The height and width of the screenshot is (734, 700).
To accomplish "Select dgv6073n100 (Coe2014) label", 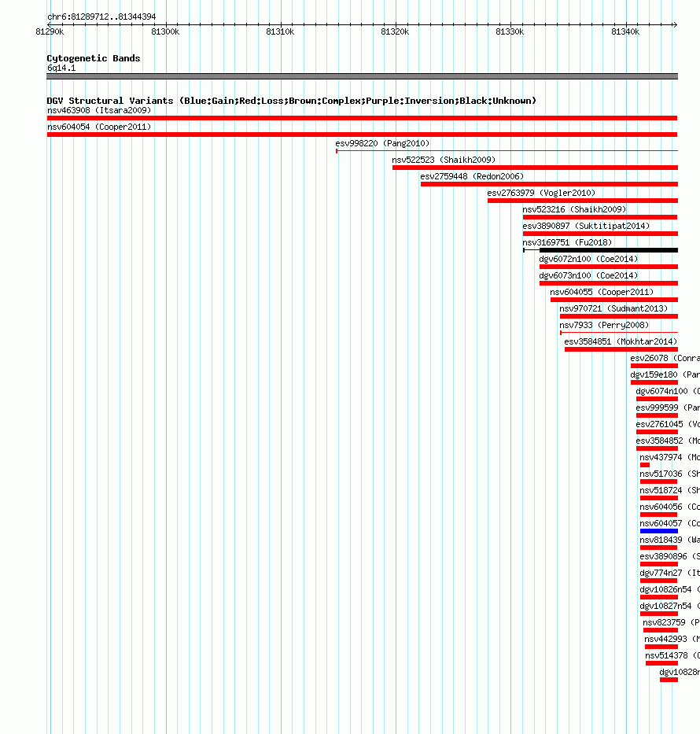I will (x=588, y=275).
